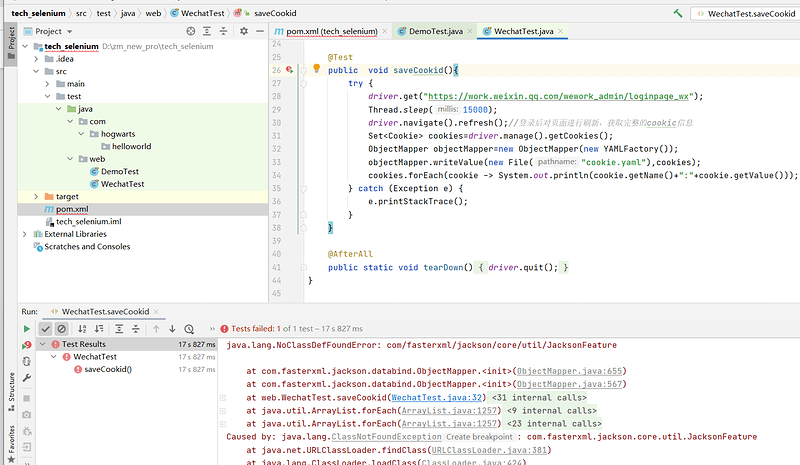Open WechatTest.saveCookid run configuration dropdown

tap(745, 14)
